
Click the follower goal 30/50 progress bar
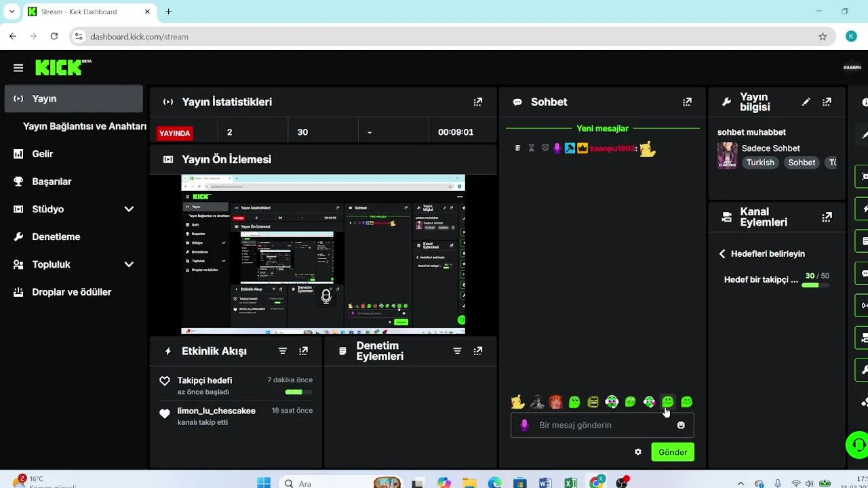[x=815, y=285]
